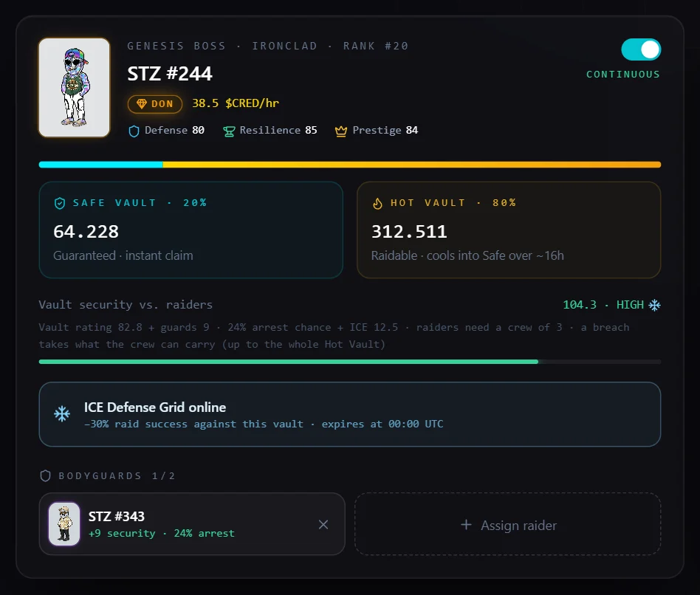This screenshot has height=595, width=700.
Task: Toggle the Continuous mode switch
Action: tap(641, 49)
